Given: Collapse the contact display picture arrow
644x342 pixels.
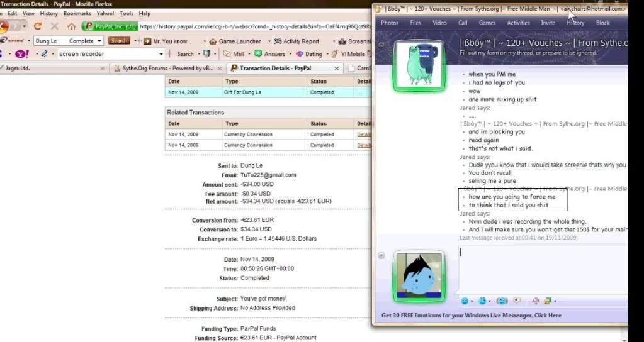Looking at the screenshot, I should 381,44.
